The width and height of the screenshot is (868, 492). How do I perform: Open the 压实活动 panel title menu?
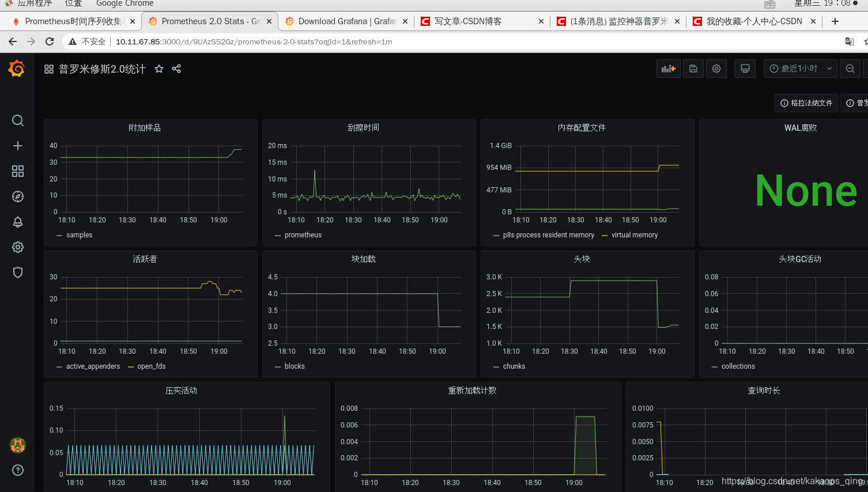tap(181, 391)
